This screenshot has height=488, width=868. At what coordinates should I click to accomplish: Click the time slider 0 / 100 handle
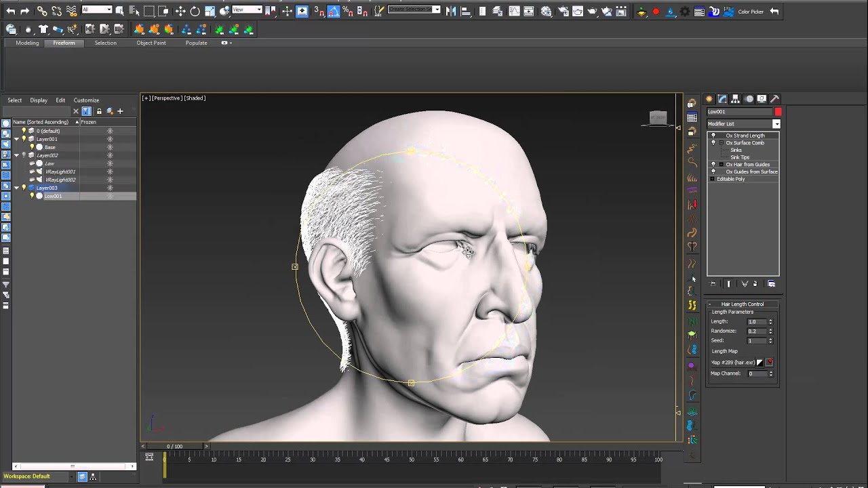click(x=175, y=446)
